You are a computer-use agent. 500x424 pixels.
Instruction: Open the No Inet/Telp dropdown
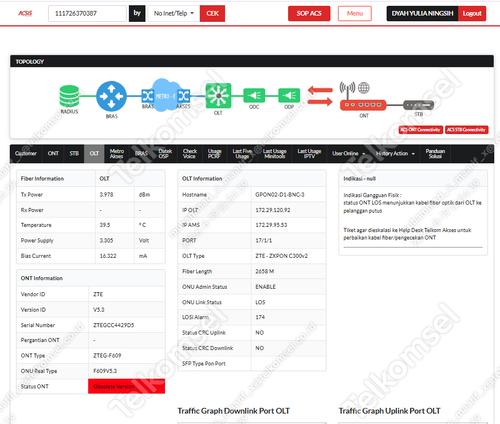pyautogui.click(x=174, y=13)
